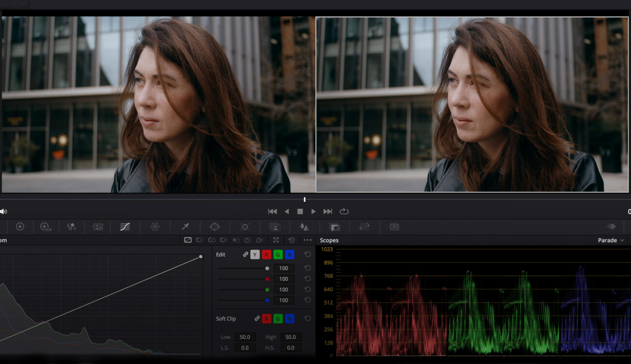This screenshot has height=364, width=631.
Task: Open the Blur palette droplet icon
Action: point(304,227)
